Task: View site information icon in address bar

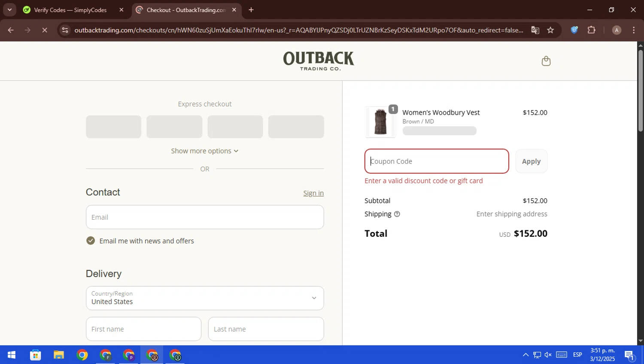Action: [x=65, y=30]
